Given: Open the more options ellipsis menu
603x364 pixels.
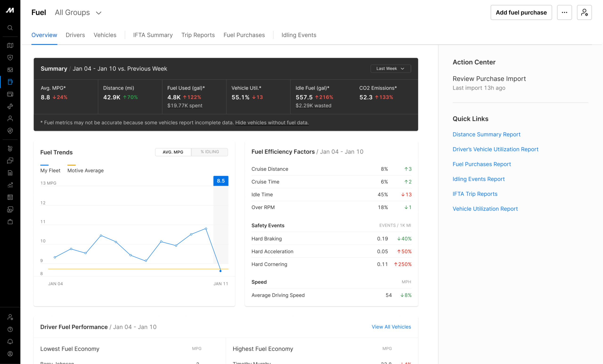Looking at the screenshot, I should [x=565, y=12].
